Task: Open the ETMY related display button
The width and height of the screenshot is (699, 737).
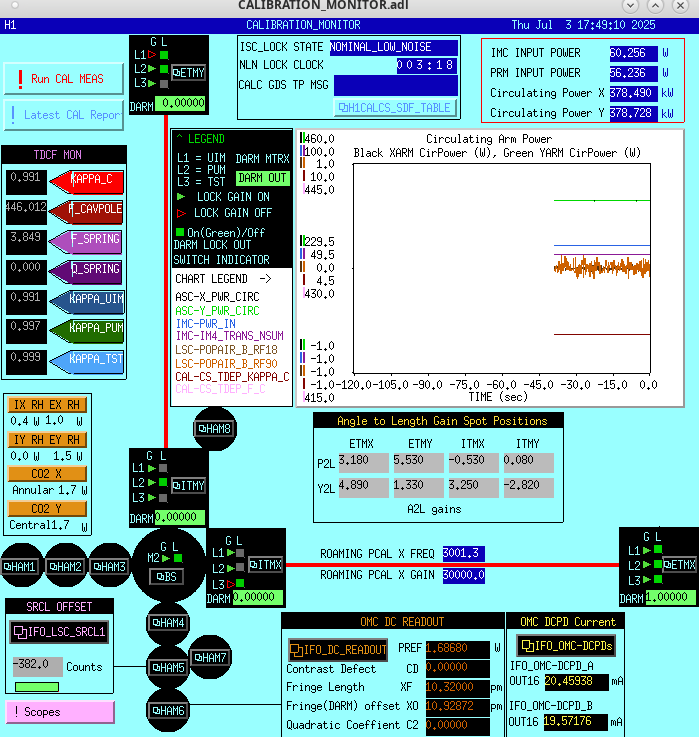Action: 188,73
